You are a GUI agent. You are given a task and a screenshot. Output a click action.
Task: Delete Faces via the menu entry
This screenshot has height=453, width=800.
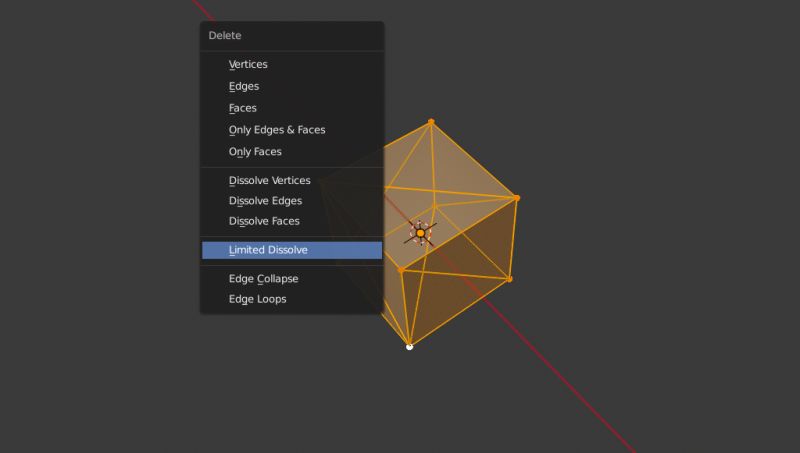(292, 108)
